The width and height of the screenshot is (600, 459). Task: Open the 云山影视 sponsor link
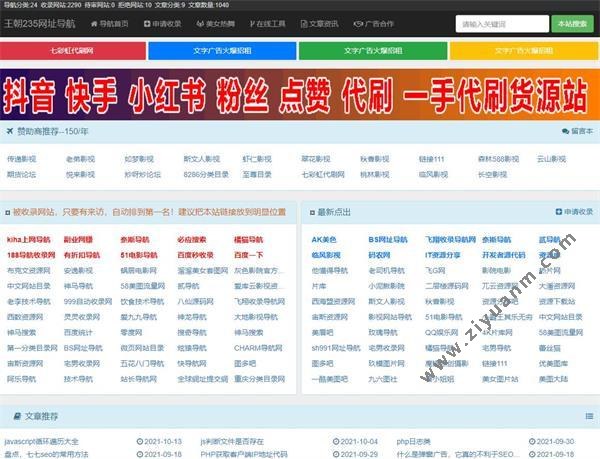click(x=551, y=159)
